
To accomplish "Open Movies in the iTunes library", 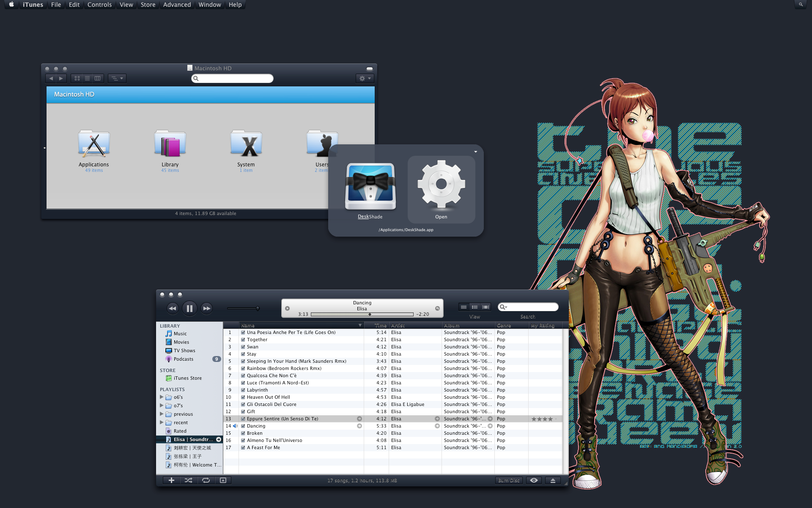I will coord(181,342).
